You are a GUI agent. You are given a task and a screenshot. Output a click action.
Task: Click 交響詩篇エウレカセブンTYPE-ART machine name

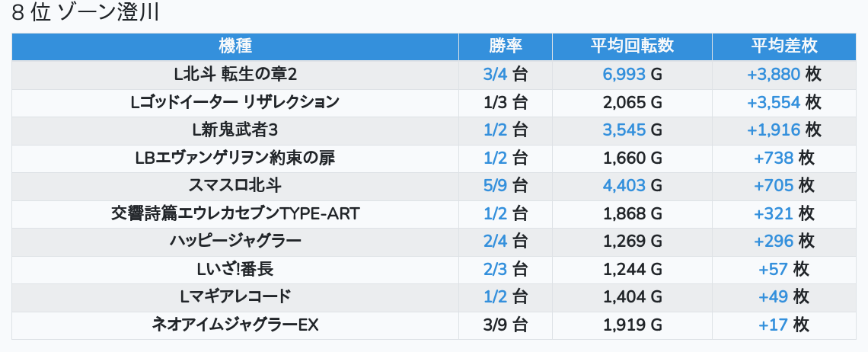235,213
